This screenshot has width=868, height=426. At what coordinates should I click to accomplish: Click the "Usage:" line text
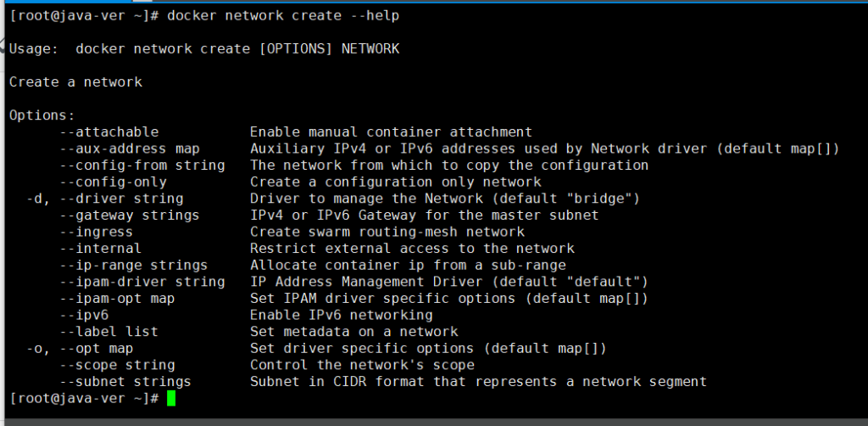pos(204,49)
